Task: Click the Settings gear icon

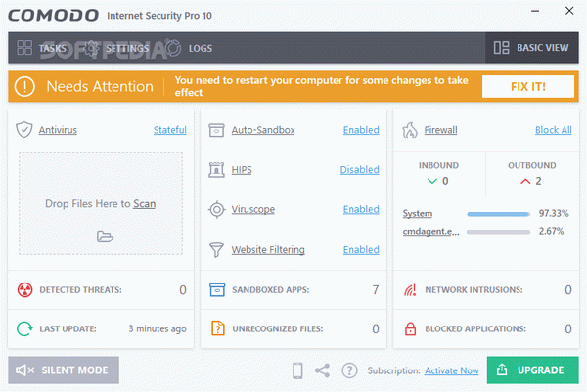Action: [x=91, y=48]
